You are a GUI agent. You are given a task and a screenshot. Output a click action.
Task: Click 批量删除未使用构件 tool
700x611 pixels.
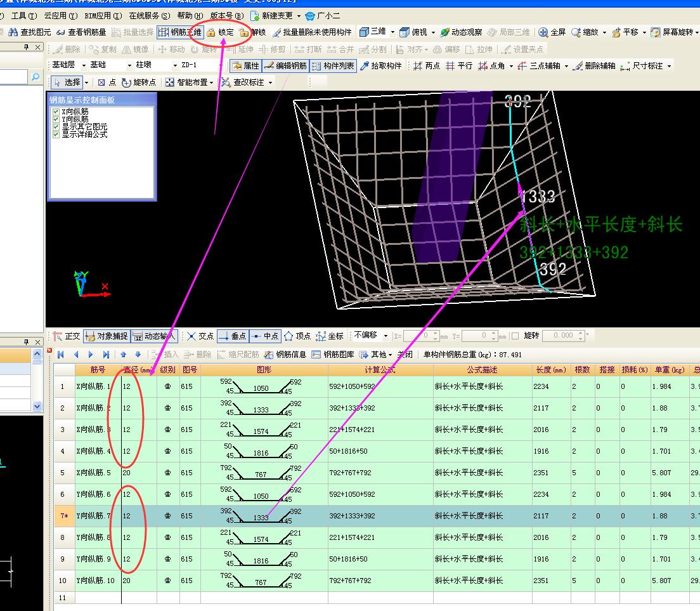[x=312, y=32]
